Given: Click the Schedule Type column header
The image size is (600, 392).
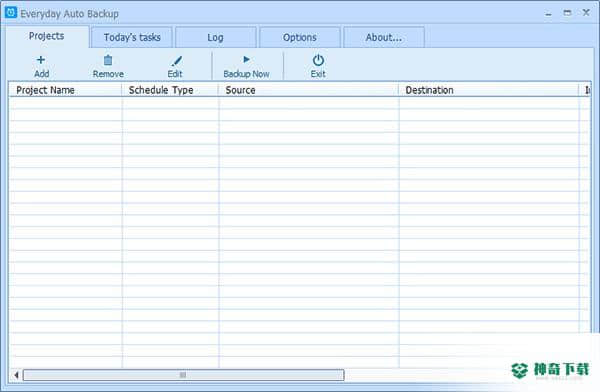Looking at the screenshot, I should click(170, 90).
